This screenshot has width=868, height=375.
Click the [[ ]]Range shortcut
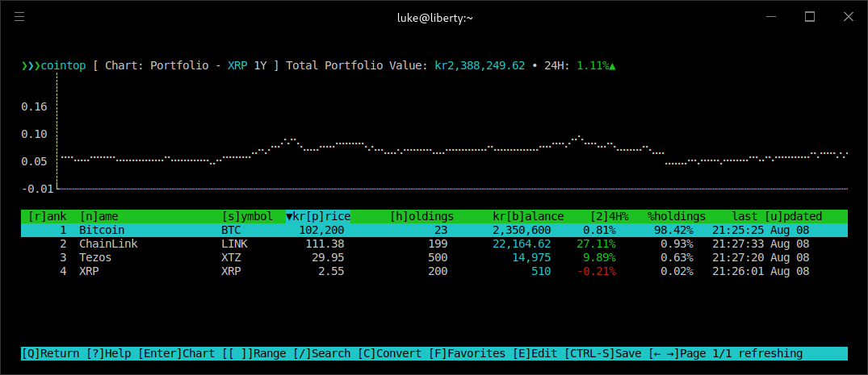coord(254,353)
